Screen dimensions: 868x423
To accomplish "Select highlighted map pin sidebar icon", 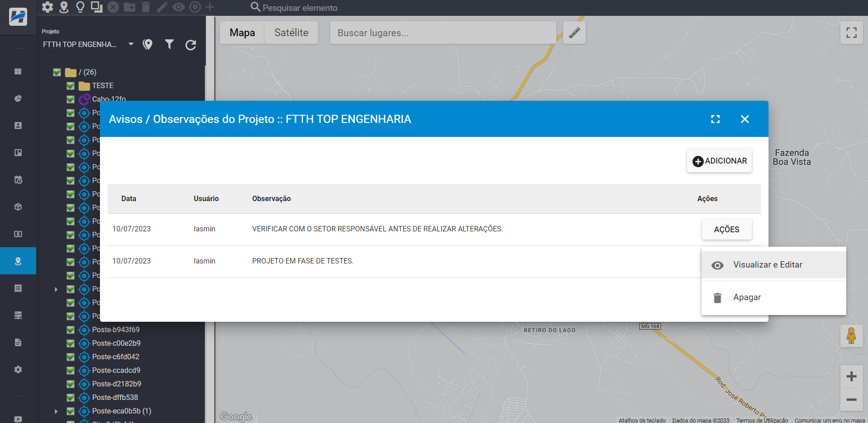I will click(x=18, y=261).
